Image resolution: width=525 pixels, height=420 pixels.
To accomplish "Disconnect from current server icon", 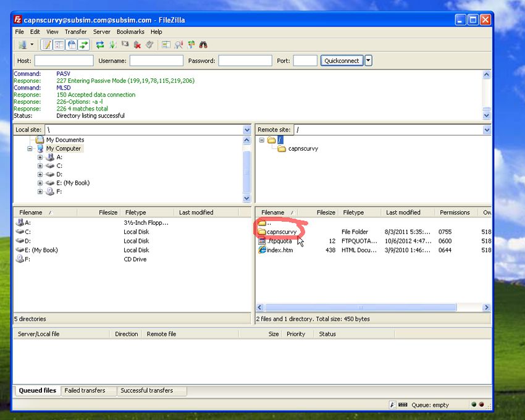I will 137,44.
